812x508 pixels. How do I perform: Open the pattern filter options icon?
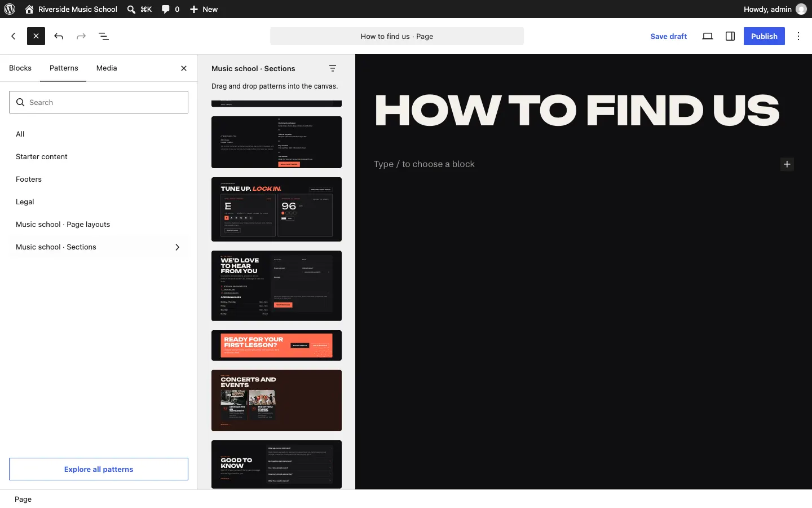[x=333, y=68]
